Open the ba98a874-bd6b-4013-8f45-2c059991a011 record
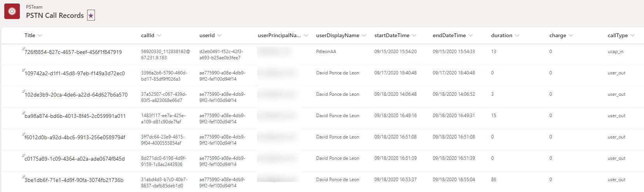 tap(75, 116)
